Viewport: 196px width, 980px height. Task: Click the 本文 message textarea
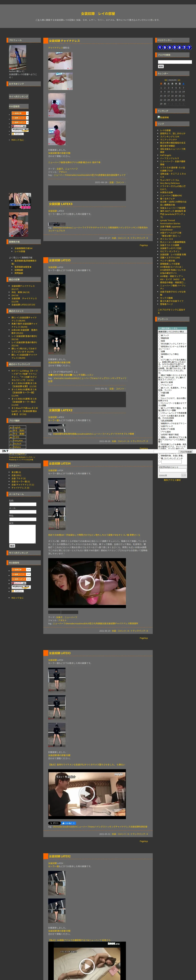coord(22,534)
